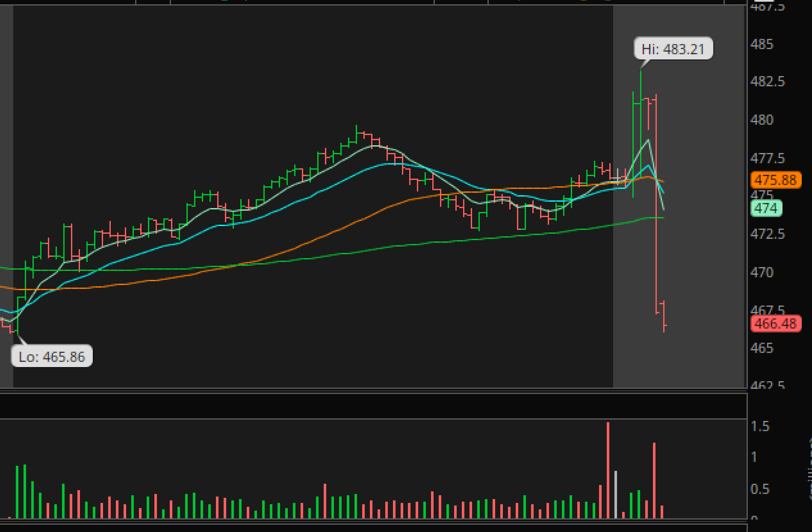Image resolution: width=812 pixels, height=532 pixels.
Task: Click the tallest red volume bar
Action: pyautogui.click(x=608, y=470)
